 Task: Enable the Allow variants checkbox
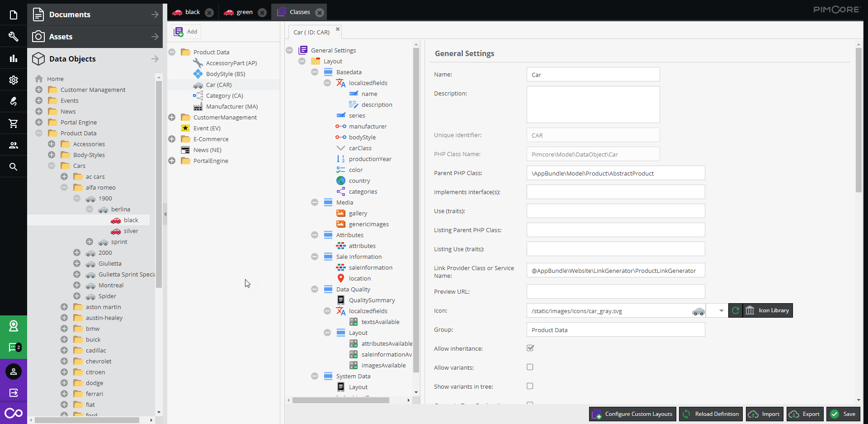pos(530,367)
